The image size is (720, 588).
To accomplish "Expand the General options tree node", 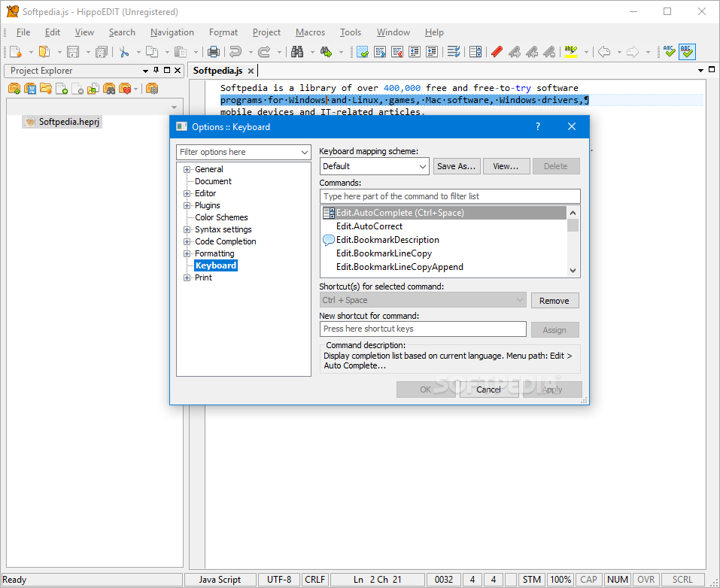I will [187, 169].
